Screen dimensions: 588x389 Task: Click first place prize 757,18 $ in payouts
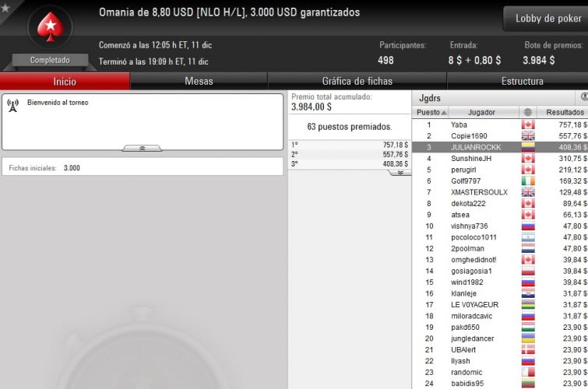396,145
